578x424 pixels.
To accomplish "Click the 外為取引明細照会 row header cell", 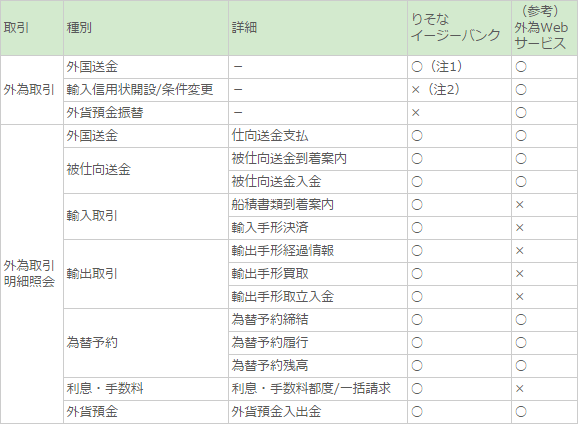I will click(x=32, y=274).
